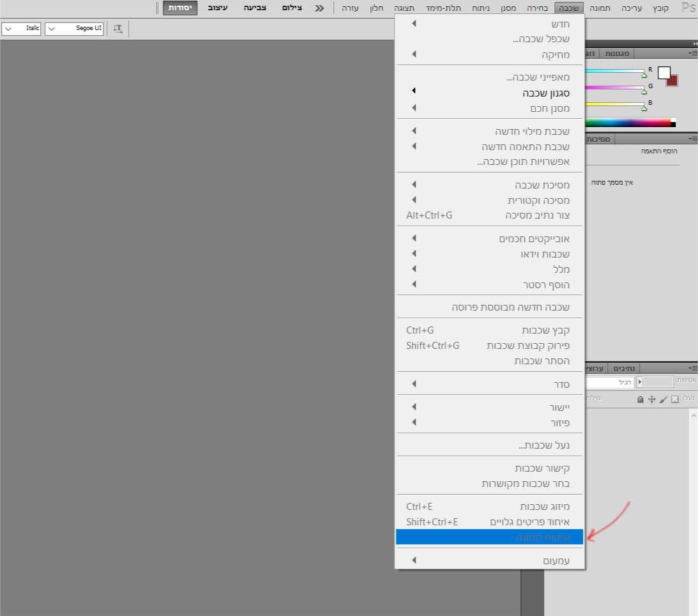The image size is (698, 616).
Task: Open the Layers panel flyout menu icon
Action: coord(693,368)
